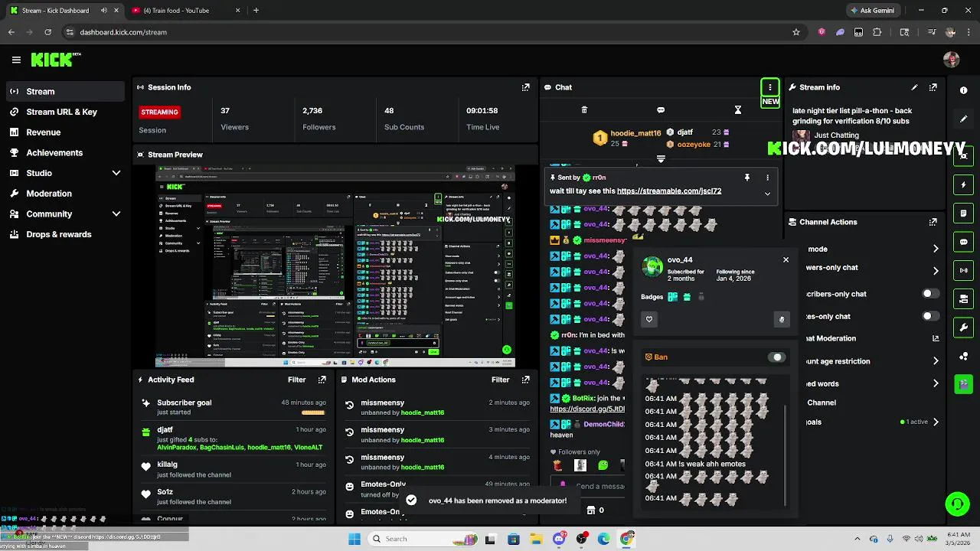The image size is (980, 551).
Task: Open the green support headset button
Action: 957,504
